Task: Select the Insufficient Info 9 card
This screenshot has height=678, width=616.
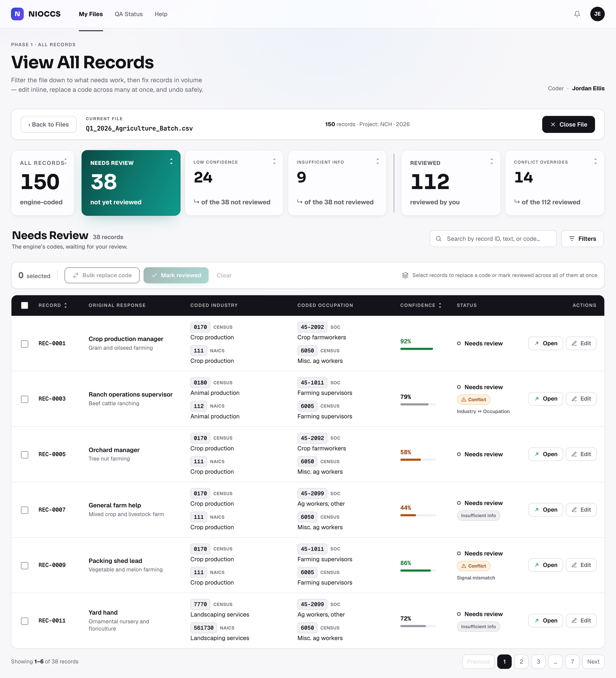Action: click(337, 183)
